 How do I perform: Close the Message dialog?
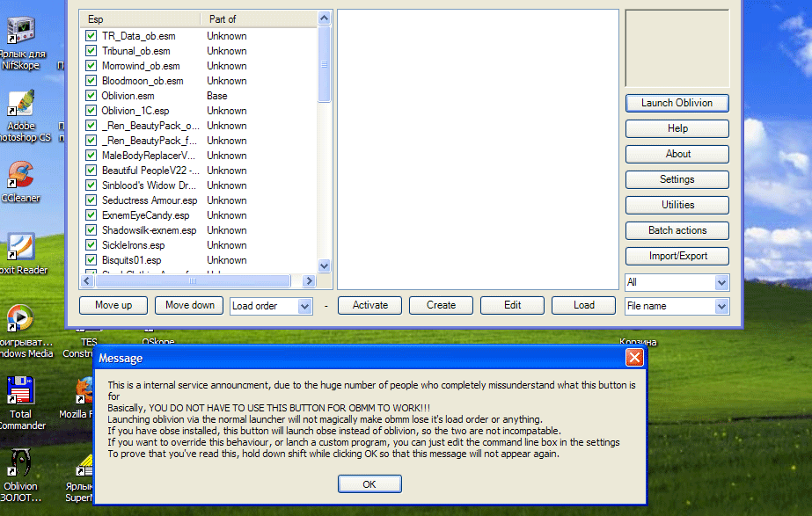point(634,358)
